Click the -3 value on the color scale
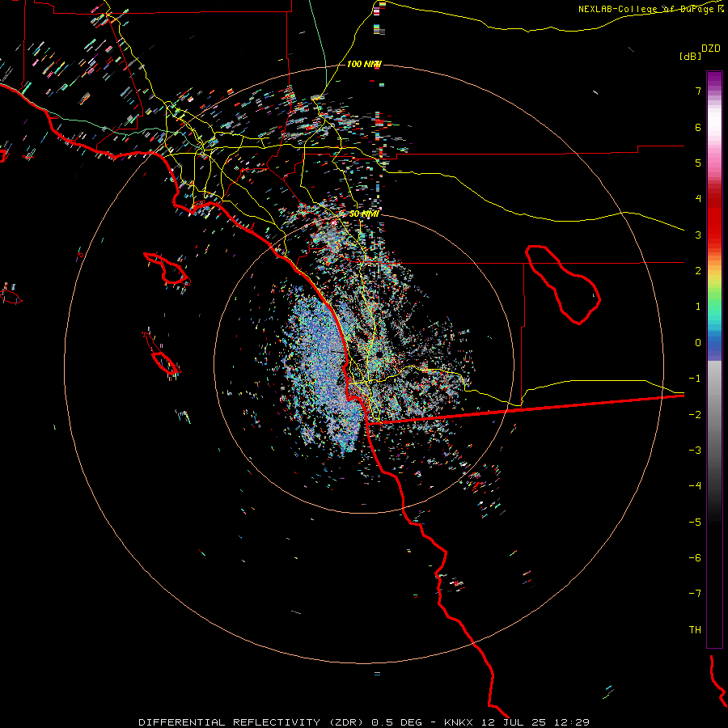Viewport: 728px width, 728px height. (695, 451)
